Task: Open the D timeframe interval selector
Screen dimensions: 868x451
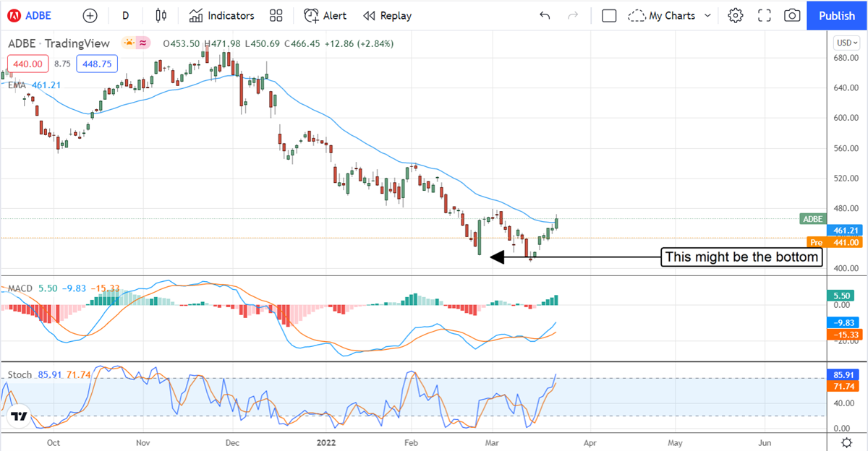Action: pos(126,15)
